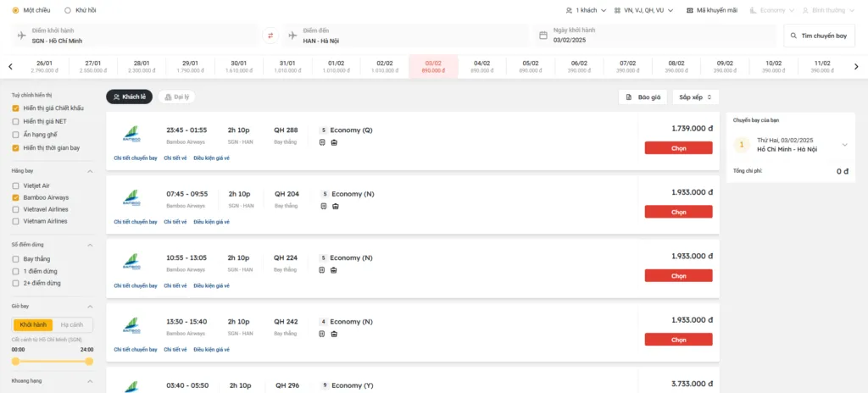Open the Sắp xếp sort dropdown
The image size is (868, 393).
point(695,97)
